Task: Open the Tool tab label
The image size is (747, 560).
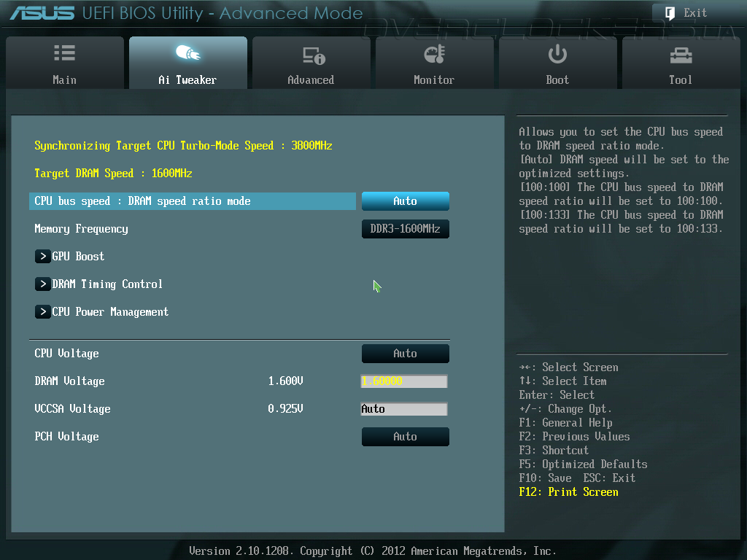Action: (x=681, y=80)
